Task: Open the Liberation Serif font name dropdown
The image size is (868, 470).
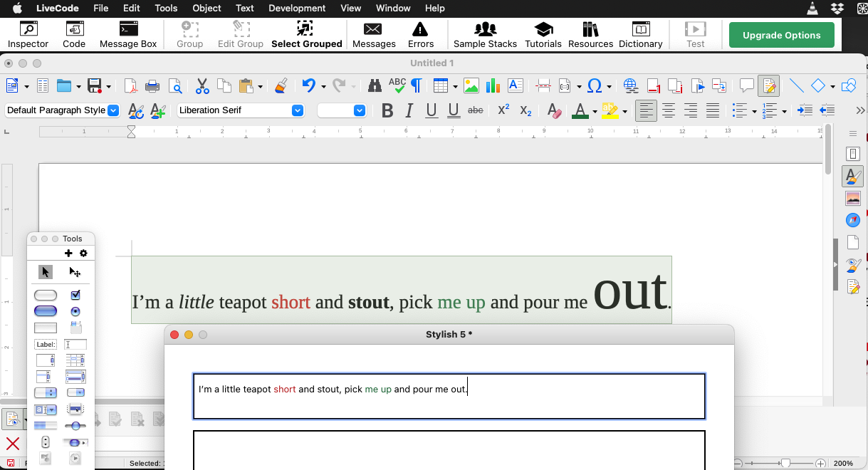Action: (298, 110)
